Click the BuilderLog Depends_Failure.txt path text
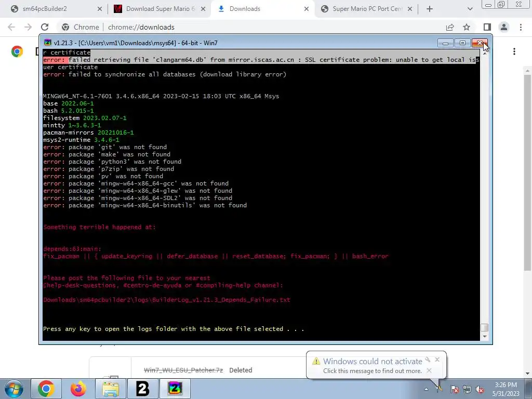 (167, 300)
